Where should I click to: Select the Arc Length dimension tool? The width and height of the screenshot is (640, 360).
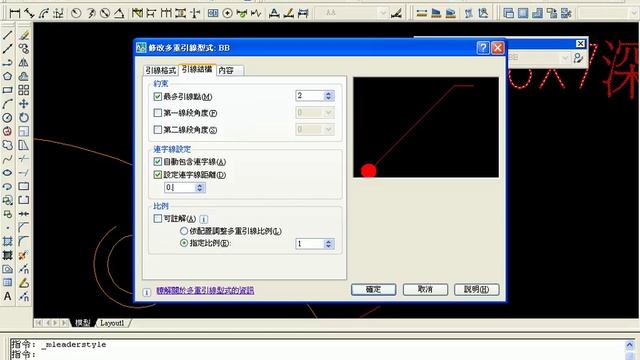pos(44,13)
